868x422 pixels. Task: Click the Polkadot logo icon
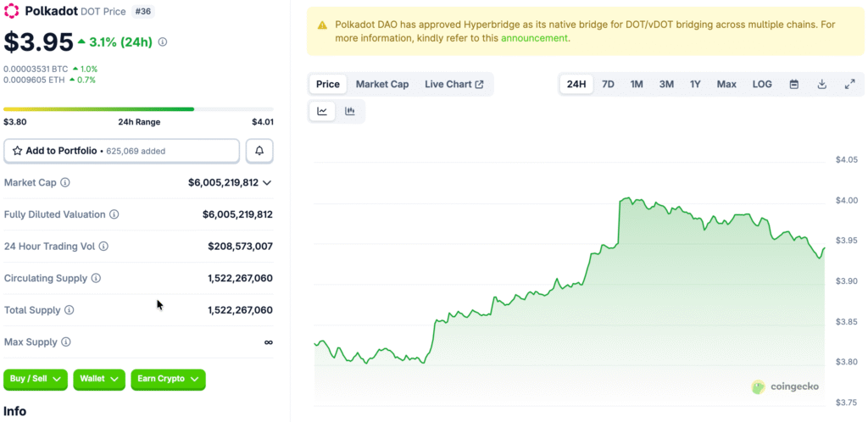click(12, 11)
